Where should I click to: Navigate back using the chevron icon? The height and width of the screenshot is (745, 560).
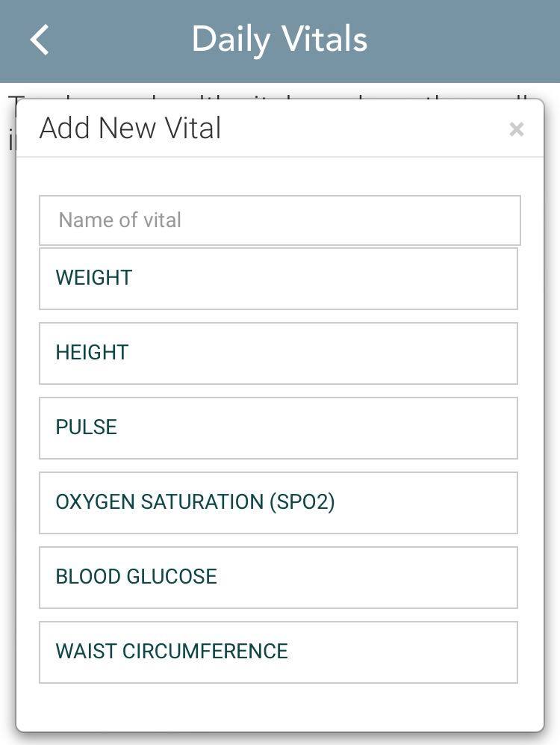coord(39,39)
